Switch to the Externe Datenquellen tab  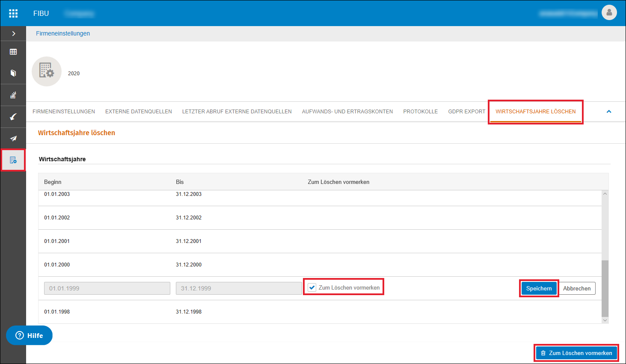tap(139, 112)
